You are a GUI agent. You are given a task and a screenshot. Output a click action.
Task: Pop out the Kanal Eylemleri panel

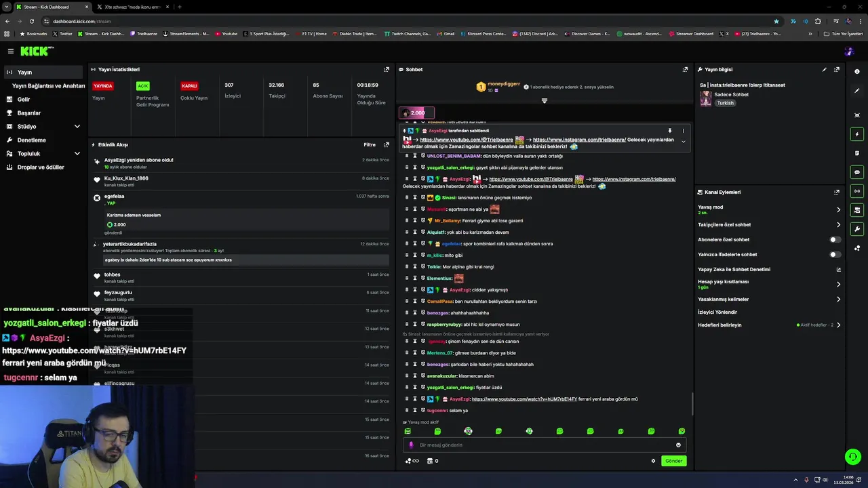tap(837, 192)
